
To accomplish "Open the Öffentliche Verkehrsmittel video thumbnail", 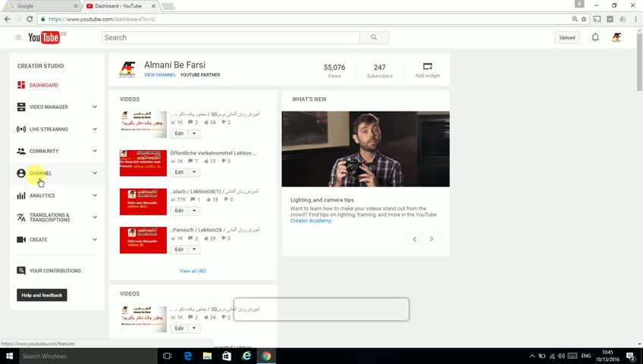I will click(143, 163).
